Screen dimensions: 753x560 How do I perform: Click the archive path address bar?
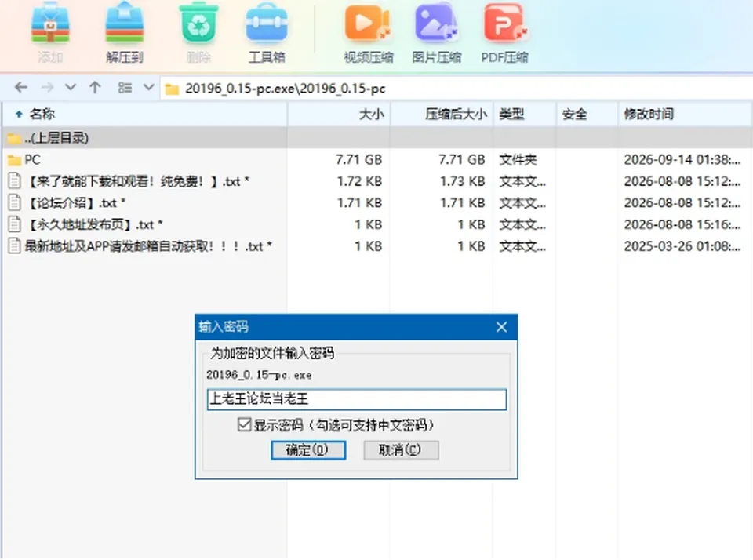457,89
